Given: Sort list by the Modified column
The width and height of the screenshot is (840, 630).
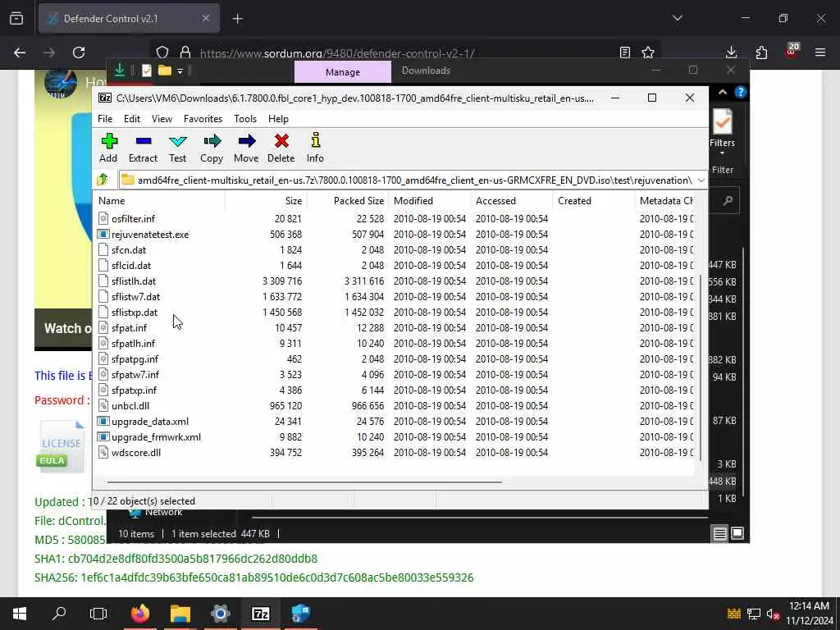Looking at the screenshot, I should [430, 201].
